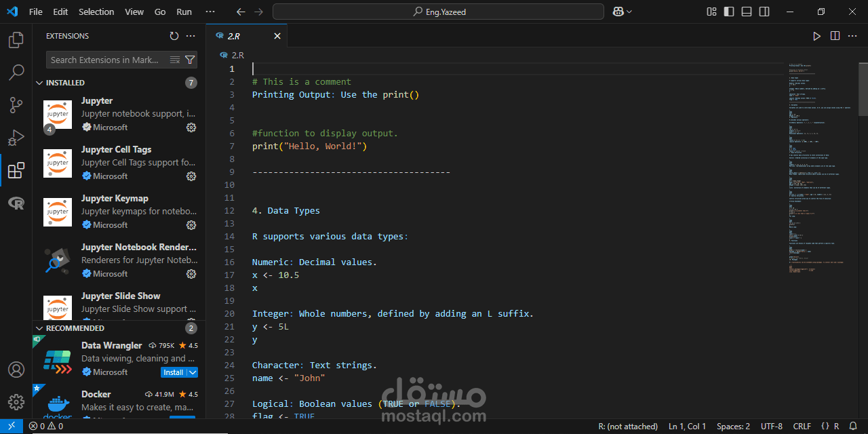Open the Search view in activity bar
Image resolution: width=868 pixels, height=434 pixels.
coord(16,73)
